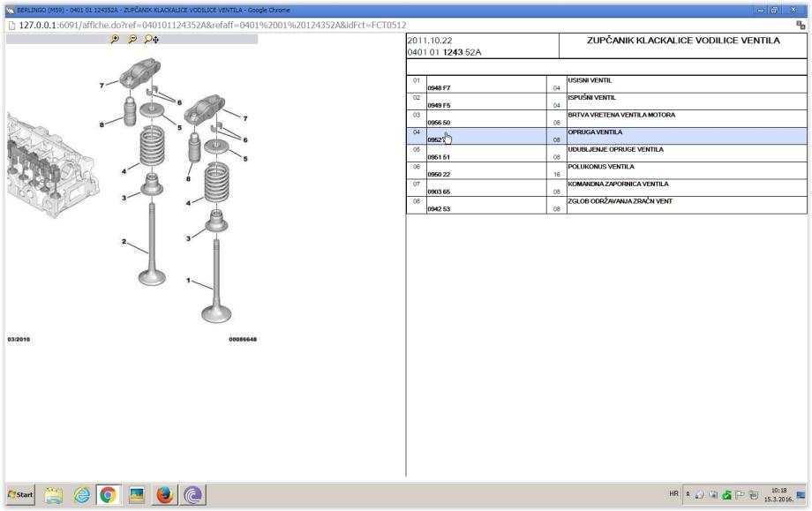Click the system clock showing 10:18
Viewport: 812px width, 511px height.
[x=778, y=494]
